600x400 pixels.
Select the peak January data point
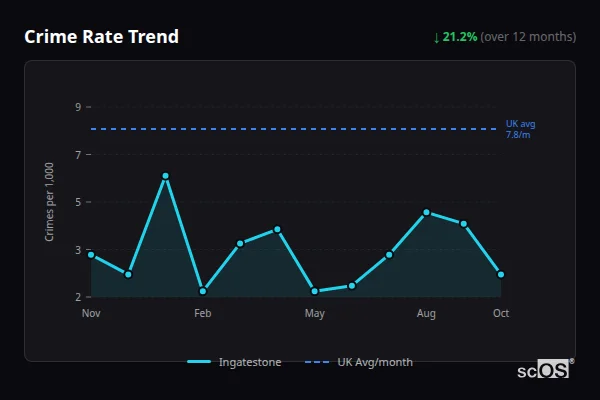tap(165, 176)
